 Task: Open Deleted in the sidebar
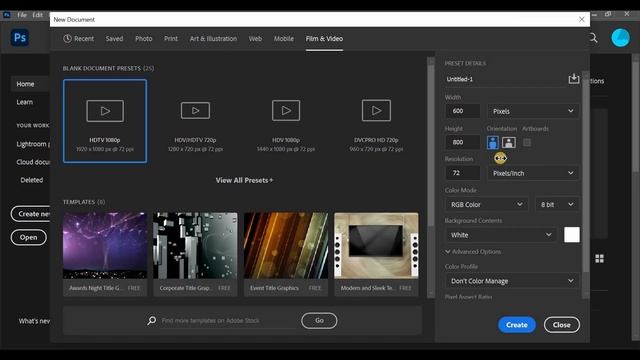point(31,180)
